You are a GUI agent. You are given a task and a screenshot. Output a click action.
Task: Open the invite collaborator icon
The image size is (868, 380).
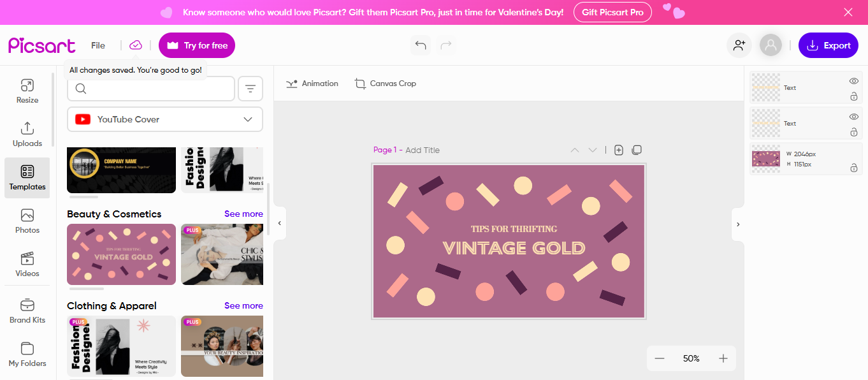pos(739,45)
